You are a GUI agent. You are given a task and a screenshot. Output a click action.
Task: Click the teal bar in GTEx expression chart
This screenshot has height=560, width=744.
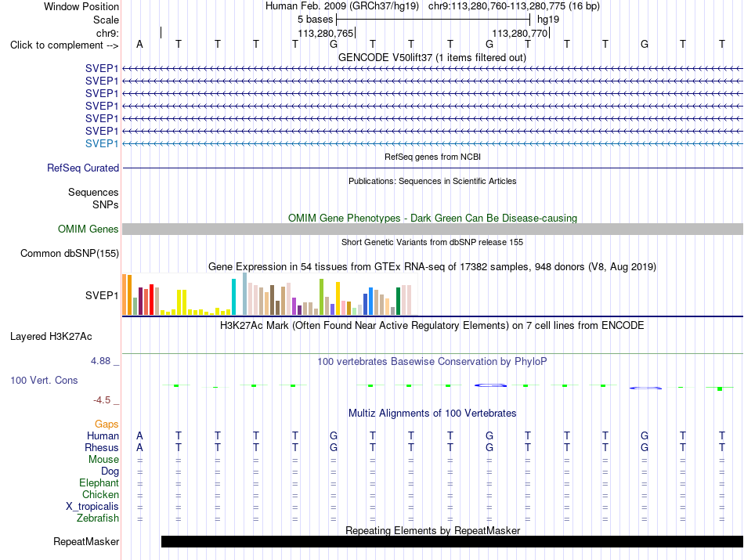point(233,297)
